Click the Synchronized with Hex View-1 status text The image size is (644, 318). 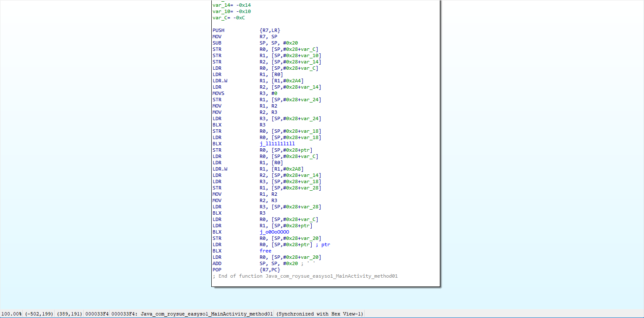coord(320,314)
